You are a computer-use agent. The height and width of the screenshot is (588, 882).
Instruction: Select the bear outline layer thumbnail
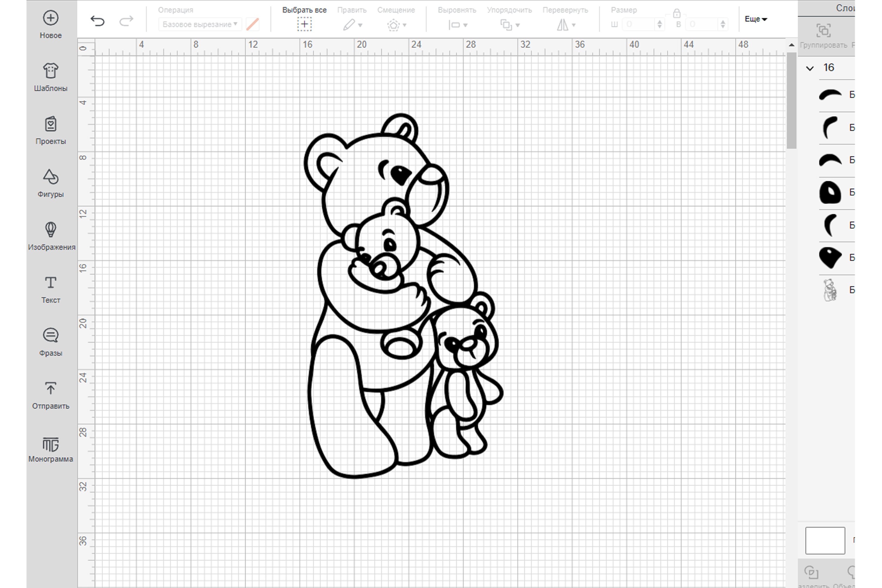click(x=829, y=290)
